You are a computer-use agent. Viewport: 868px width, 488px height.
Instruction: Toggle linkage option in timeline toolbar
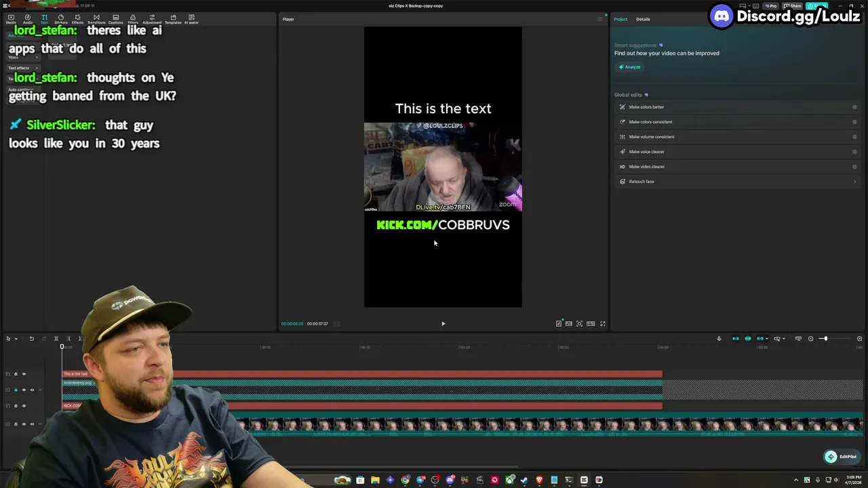click(x=760, y=338)
